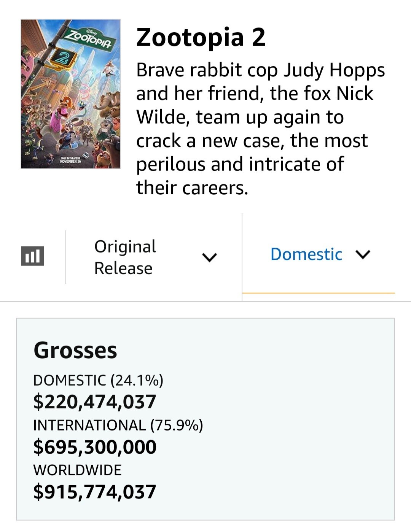Screen dimensions: 411x532
Task: Select the $220,474,037 domestic gross figure
Action: [x=95, y=402]
